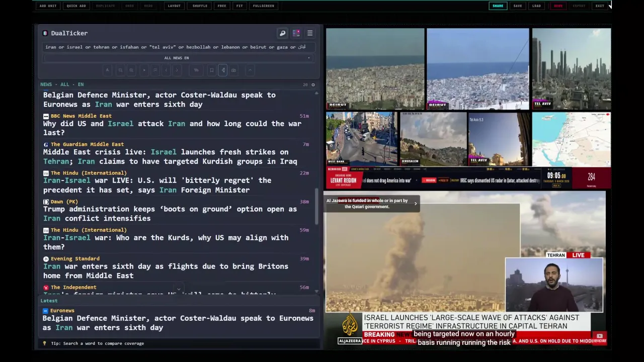The width and height of the screenshot is (644, 362).
Task: Collapse the ticker toolbar with up chevron
Action: click(250, 70)
